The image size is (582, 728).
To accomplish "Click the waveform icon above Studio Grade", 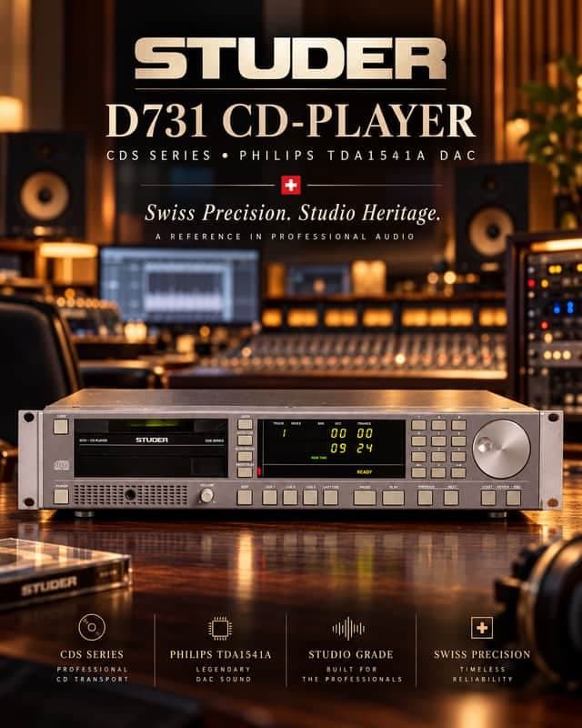I will point(348,629).
